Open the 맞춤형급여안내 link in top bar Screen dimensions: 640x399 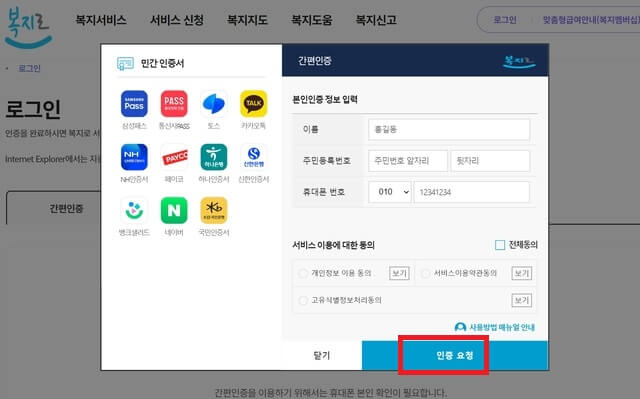pos(591,20)
